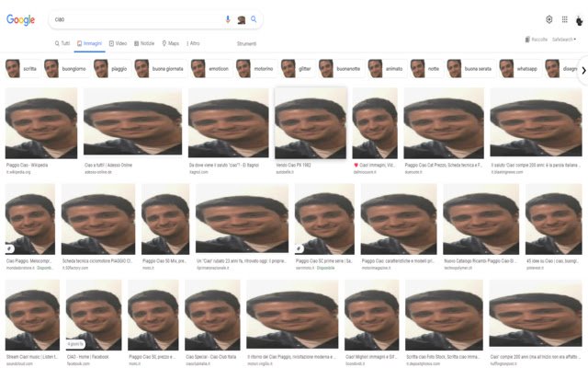Open Ciao Migliori immagini e GIF thumbnail
588x368 pixels.
pos(372,315)
